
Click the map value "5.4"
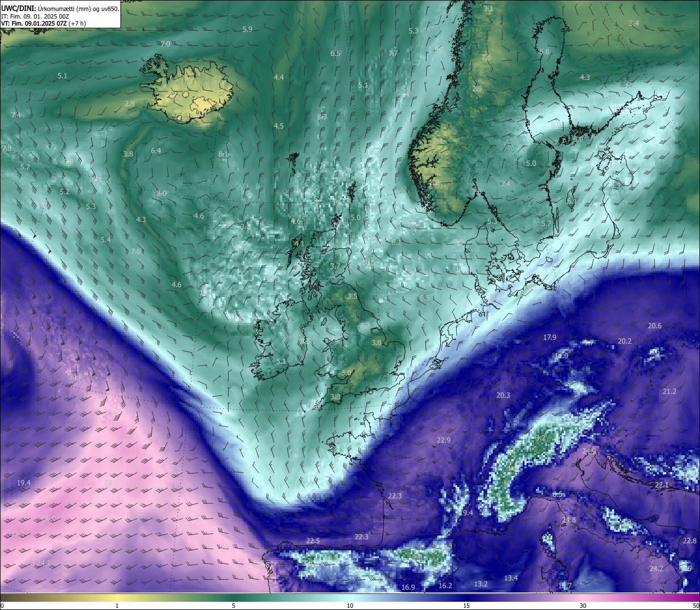(106, 240)
